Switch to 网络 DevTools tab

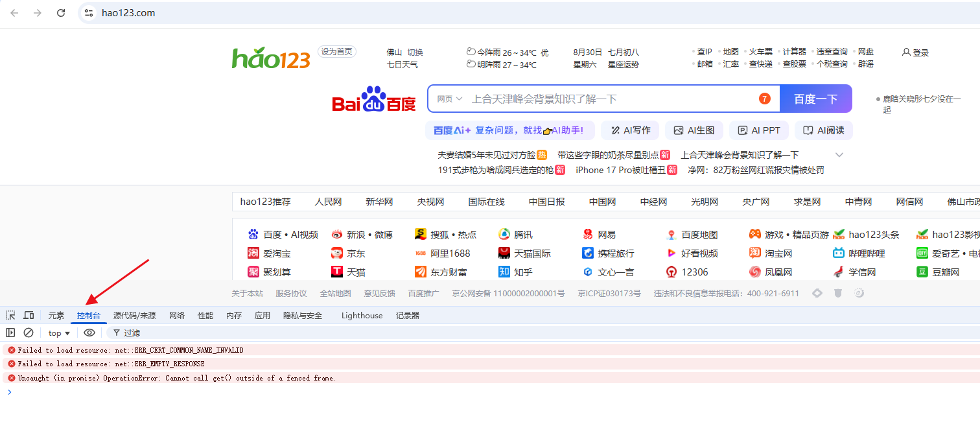coord(177,316)
